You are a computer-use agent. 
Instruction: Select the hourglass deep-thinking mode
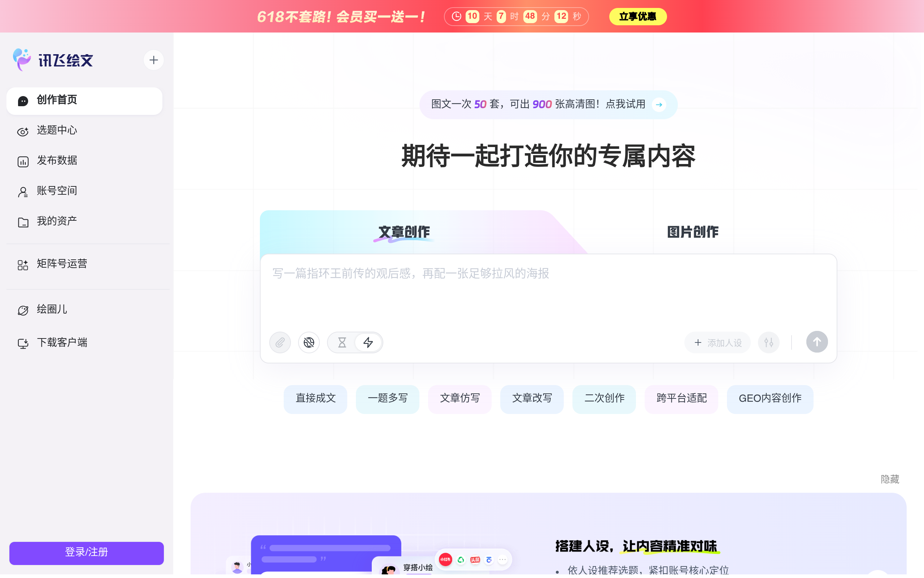pyautogui.click(x=342, y=342)
